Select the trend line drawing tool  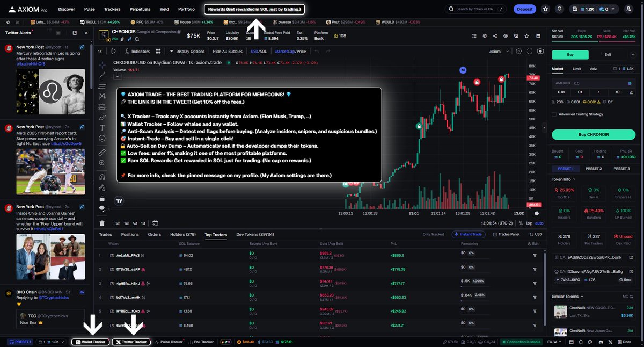102,75
